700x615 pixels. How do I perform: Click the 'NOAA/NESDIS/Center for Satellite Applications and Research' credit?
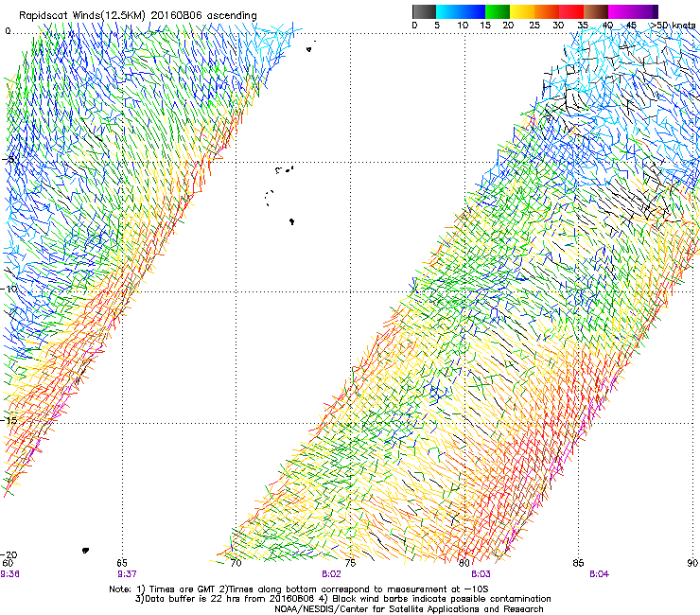409,609
